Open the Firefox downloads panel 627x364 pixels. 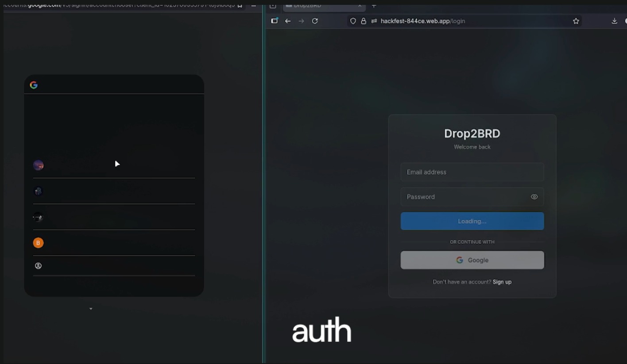[614, 21]
